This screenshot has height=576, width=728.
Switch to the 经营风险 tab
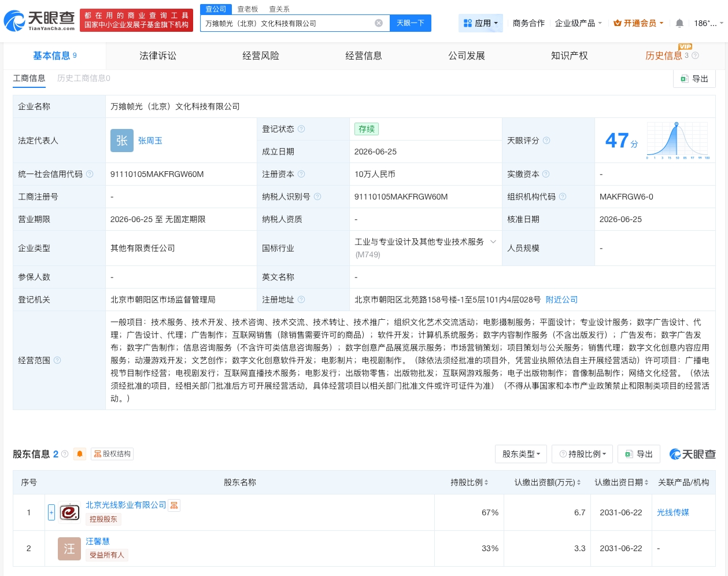tap(261, 56)
